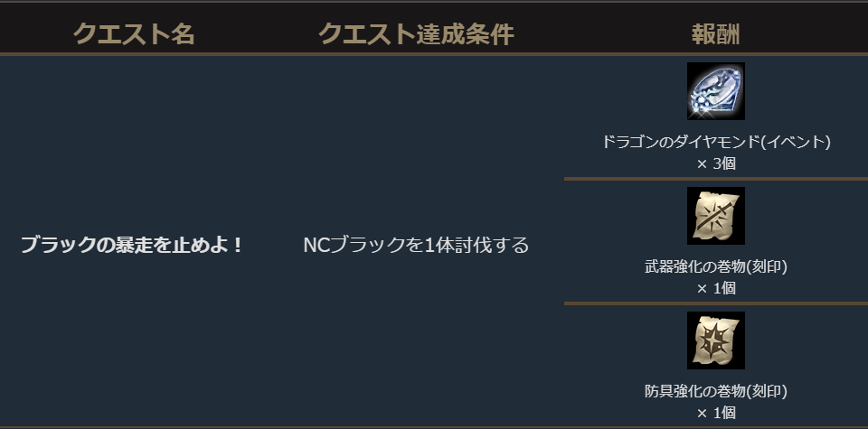Click the Dragon's Diamond reward icon

(x=715, y=91)
